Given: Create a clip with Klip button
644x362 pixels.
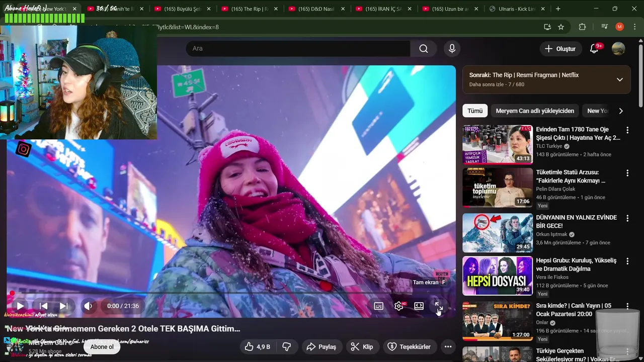Looking at the screenshot, I should click(x=362, y=347).
